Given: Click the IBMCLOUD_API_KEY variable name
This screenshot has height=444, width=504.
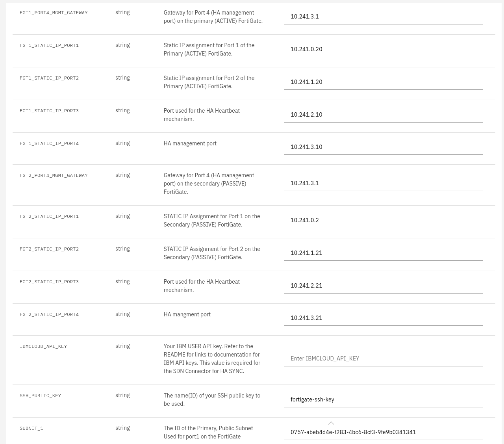Looking at the screenshot, I should coord(43,346).
